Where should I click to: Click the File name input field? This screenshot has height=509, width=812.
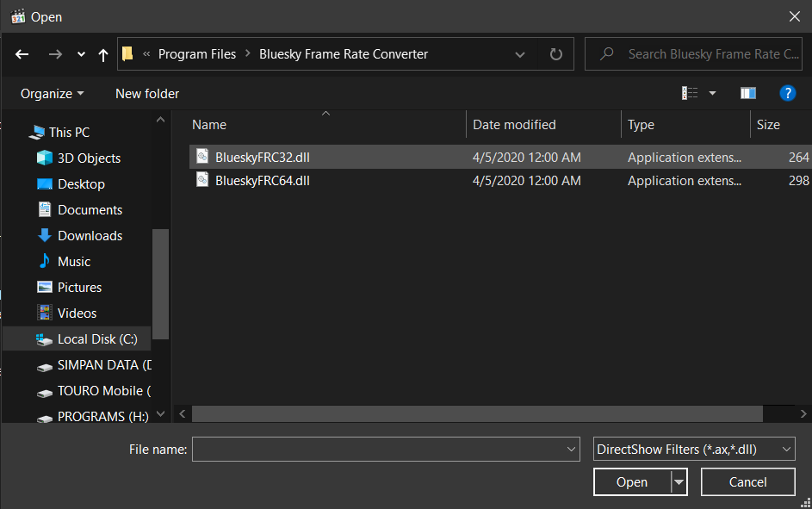point(386,449)
